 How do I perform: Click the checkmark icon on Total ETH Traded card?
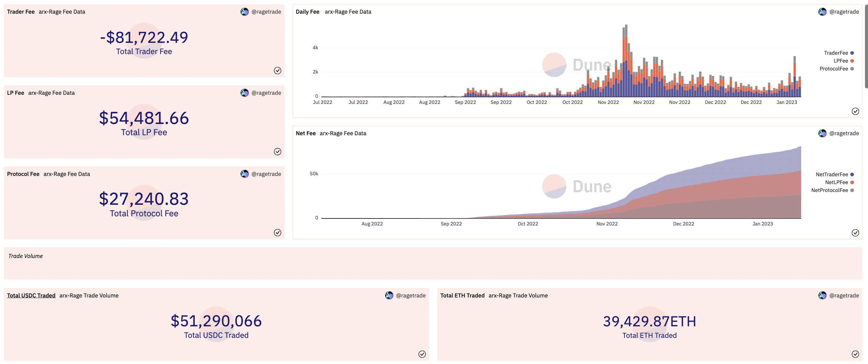pos(856,354)
